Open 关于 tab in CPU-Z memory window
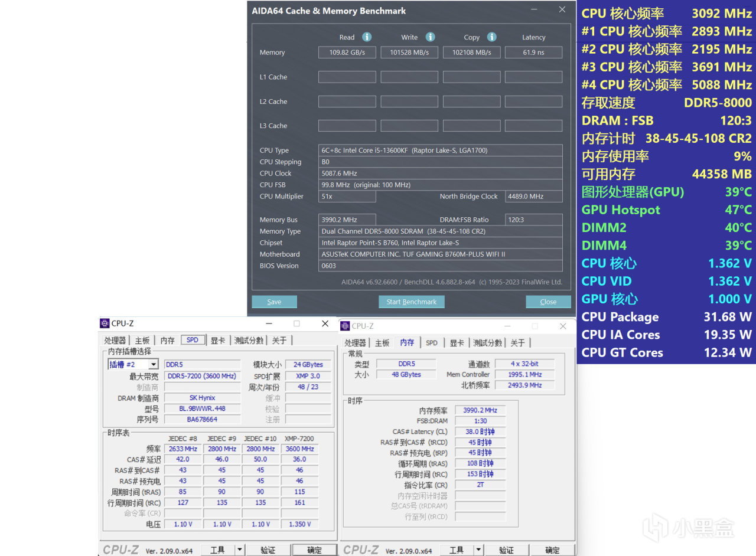Image resolution: width=756 pixels, height=556 pixels. click(517, 343)
